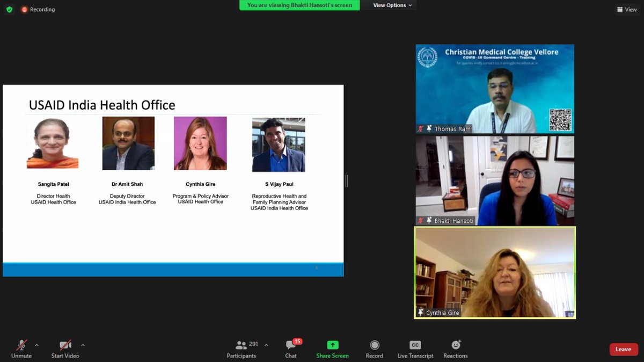Click Sangita Patel's photo on slide
This screenshot has height=362, width=644.
pyautogui.click(x=53, y=143)
